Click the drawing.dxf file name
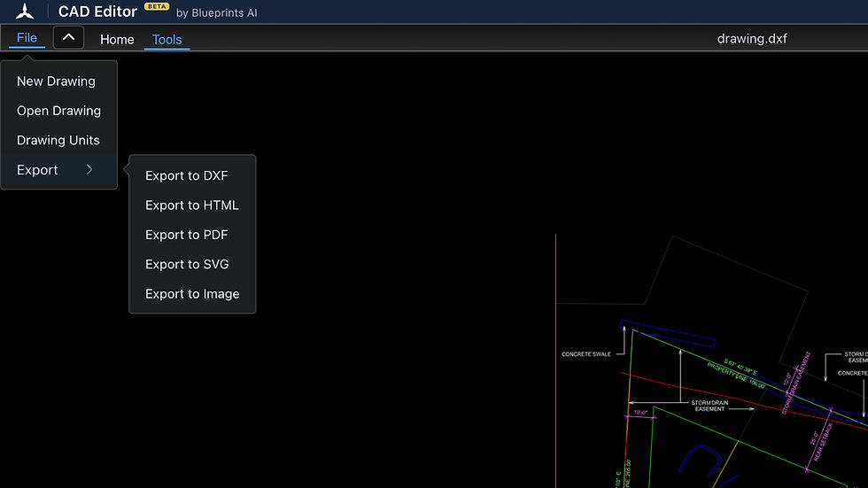This screenshot has height=488, width=868. [x=752, y=39]
